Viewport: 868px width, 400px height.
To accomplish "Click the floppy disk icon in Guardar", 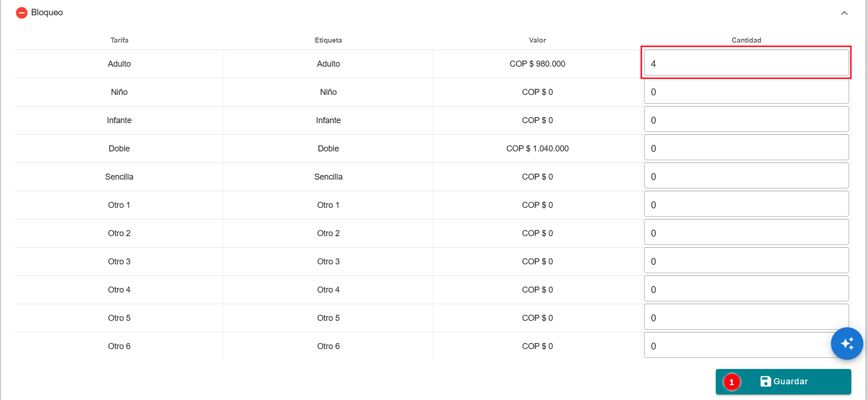I will click(765, 381).
